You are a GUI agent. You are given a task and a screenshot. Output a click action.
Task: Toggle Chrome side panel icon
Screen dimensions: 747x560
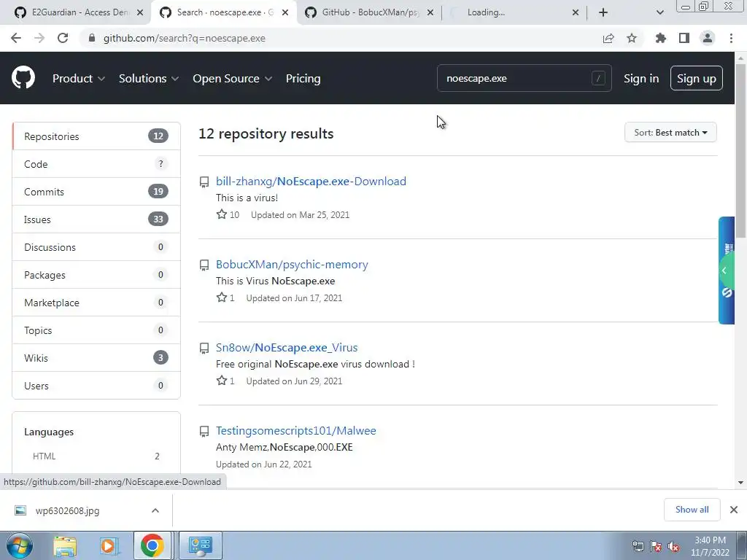pyautogui.click(x=684, y=38)
